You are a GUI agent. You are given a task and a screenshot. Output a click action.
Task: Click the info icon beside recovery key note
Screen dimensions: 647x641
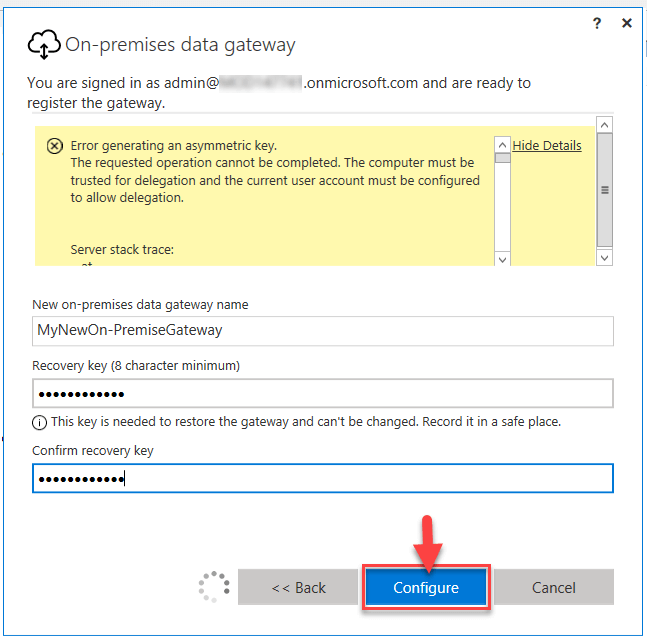pyautogui.click(x=39, y=422)
